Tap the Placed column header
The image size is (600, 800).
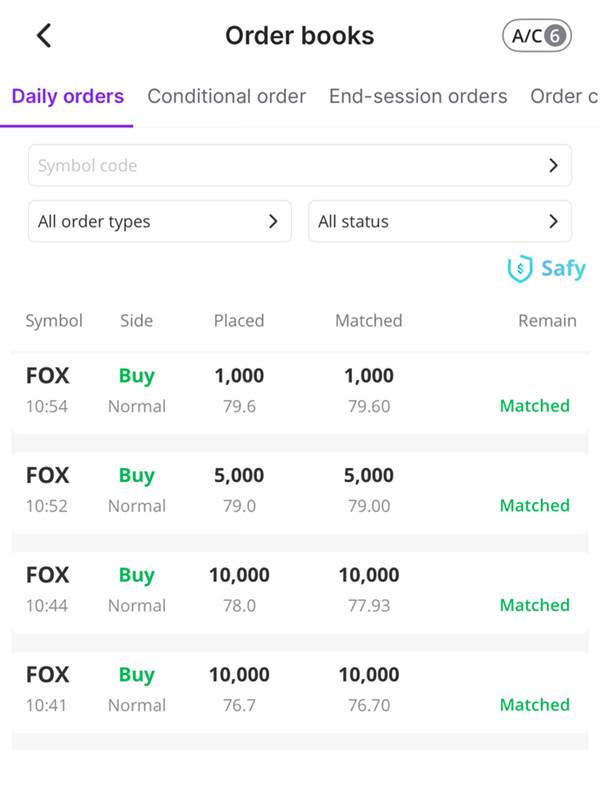coord(239,321)
